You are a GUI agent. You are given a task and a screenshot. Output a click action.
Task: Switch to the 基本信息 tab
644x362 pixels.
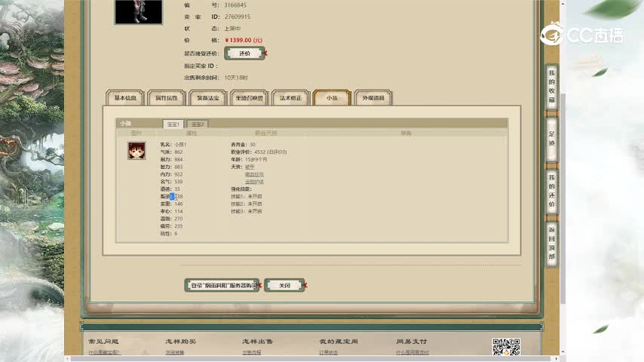click(125, 98)
